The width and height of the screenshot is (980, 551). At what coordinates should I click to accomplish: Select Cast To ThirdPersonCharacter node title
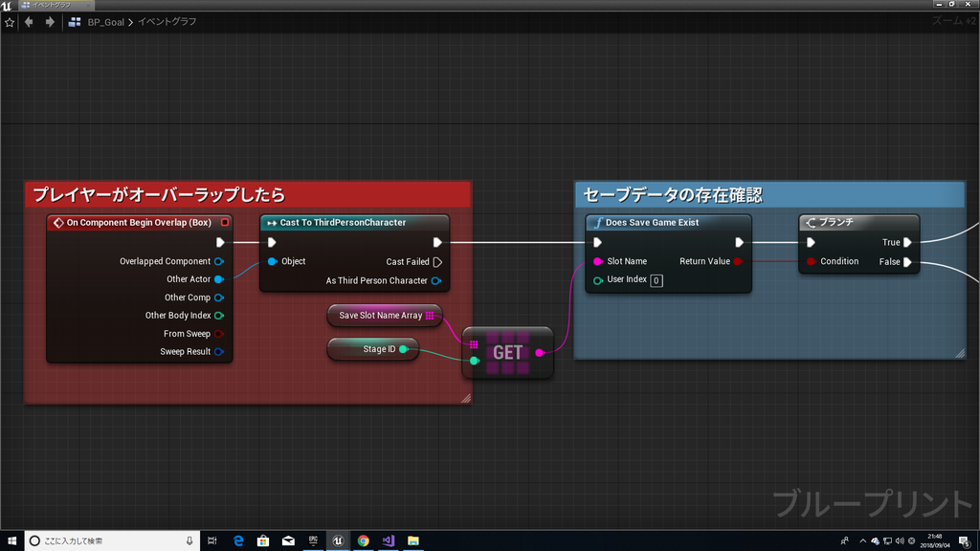(x=343, y=222)
